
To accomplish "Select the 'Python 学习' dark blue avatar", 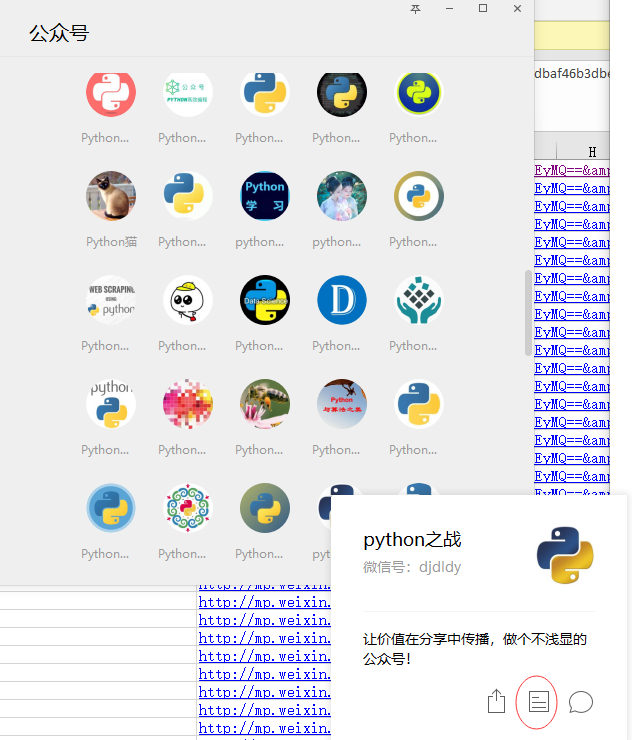I will 265,196.
